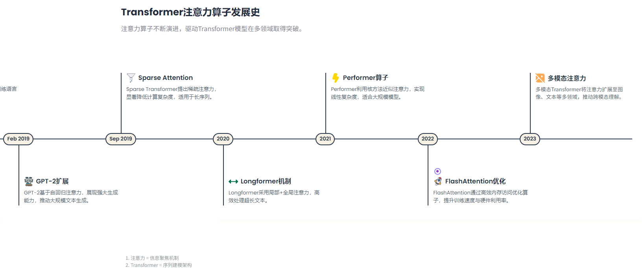This screenshot has height=272, width=644.
Task: Click the funnel icon beside Sparse Attention
Action: tap(131, 78)
